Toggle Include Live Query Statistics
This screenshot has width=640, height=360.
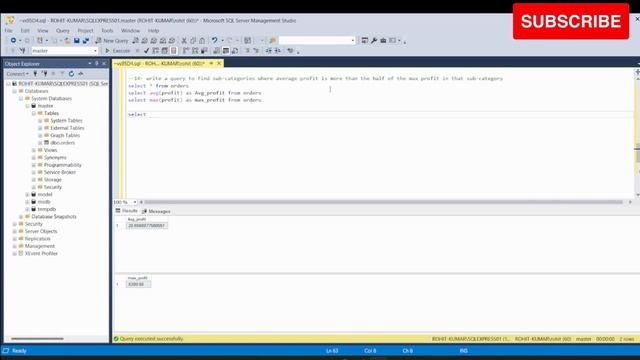point(195,51)
